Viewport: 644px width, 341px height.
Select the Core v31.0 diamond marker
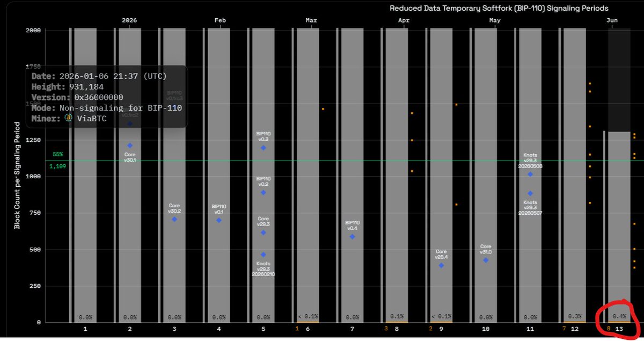[x=486, y=260]
